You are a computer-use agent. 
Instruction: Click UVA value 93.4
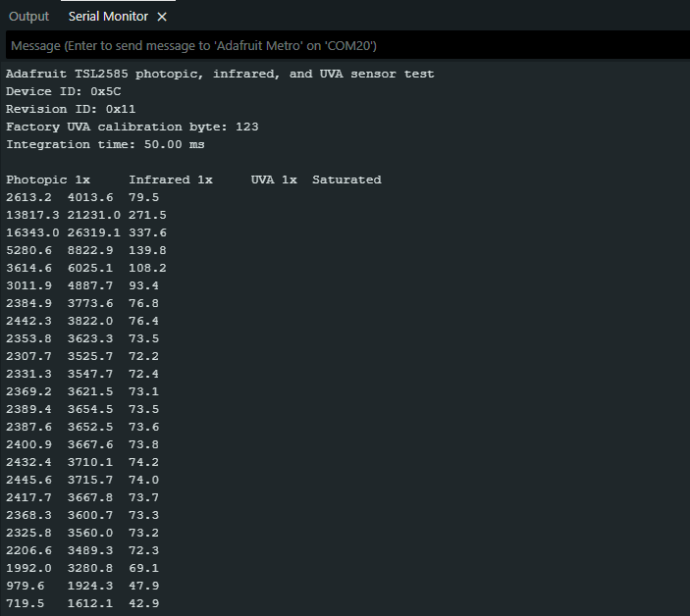tap(144, 285)
